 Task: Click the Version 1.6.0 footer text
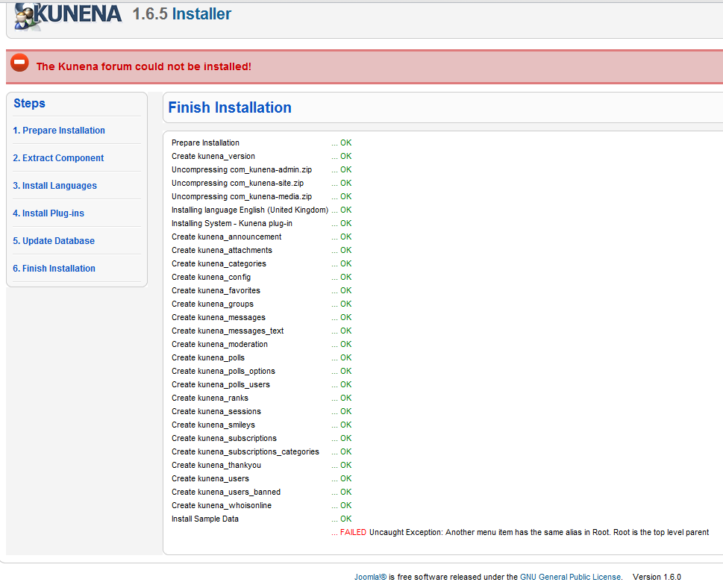point(657,577)
